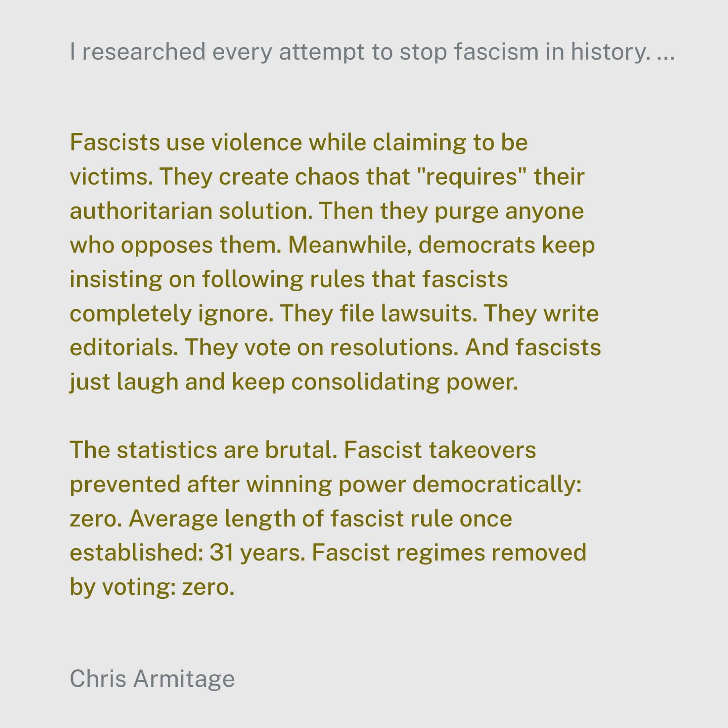Click the phrase "Fascist regimes removed"

pos(449,553)
